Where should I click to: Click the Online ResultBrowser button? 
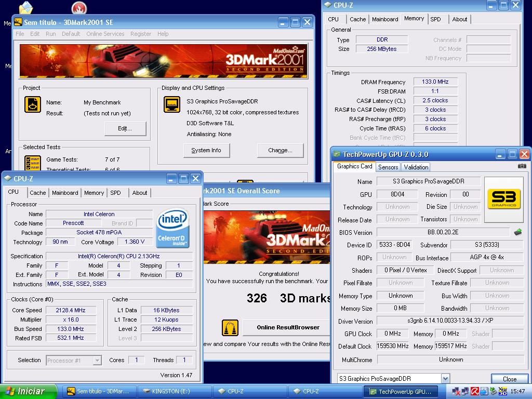pyautogui.click(x=288, y=327)
